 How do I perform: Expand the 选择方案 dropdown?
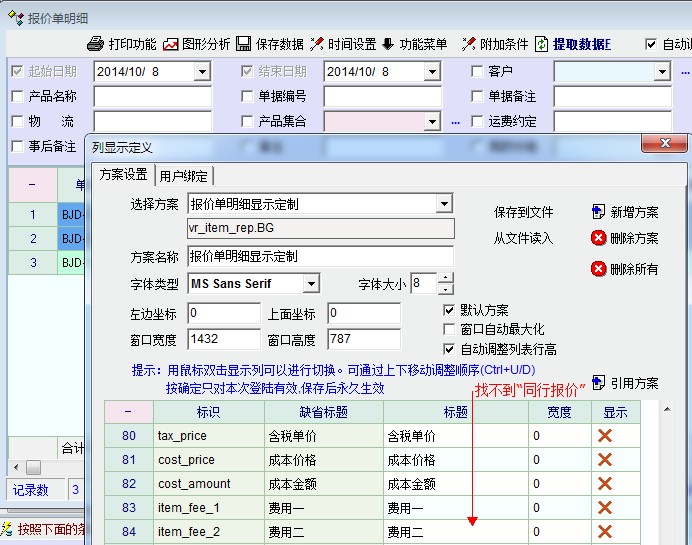445,204
